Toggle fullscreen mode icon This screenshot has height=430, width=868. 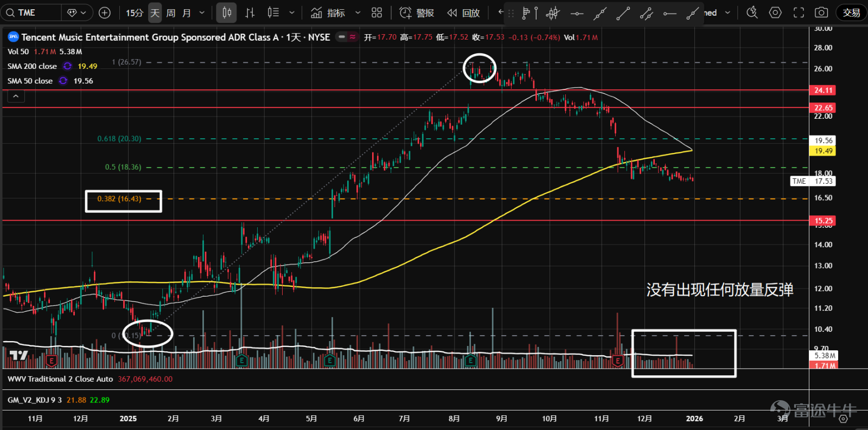click(x=799, y=12)
